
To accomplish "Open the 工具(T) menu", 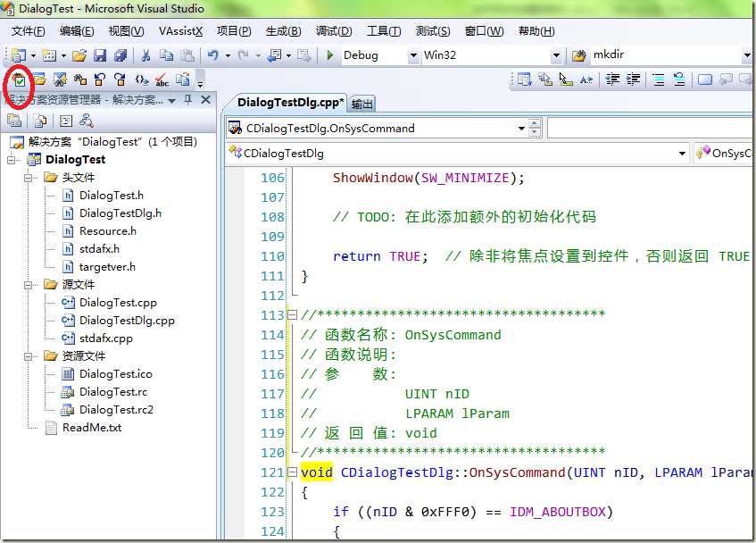I will [384, 31].
